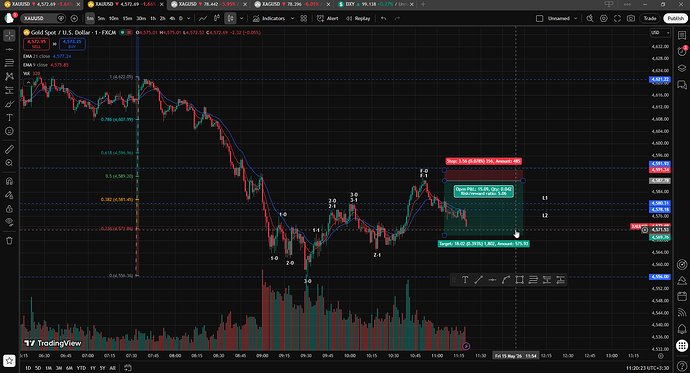Open the Indicators dialog
This screenshot has width=690, height=373.
[x=269, y=18]
